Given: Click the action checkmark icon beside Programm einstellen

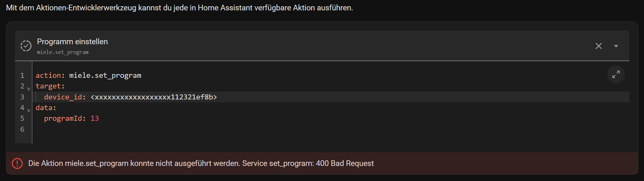Looking at the screenshot, I should (26, 46).
